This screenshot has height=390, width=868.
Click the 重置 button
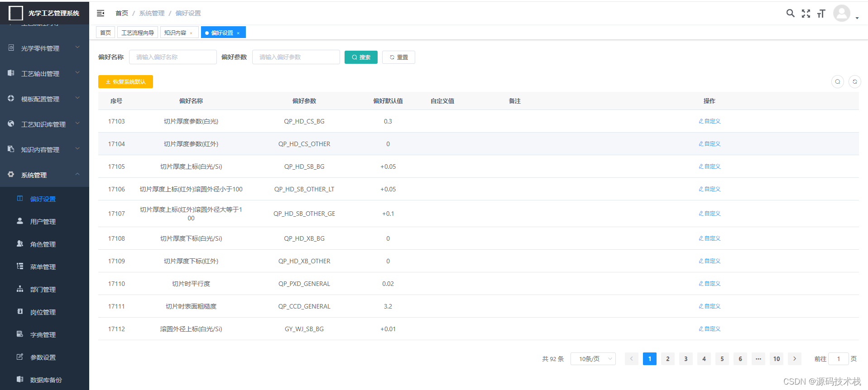pyautogui.click(x=398, y=57)
